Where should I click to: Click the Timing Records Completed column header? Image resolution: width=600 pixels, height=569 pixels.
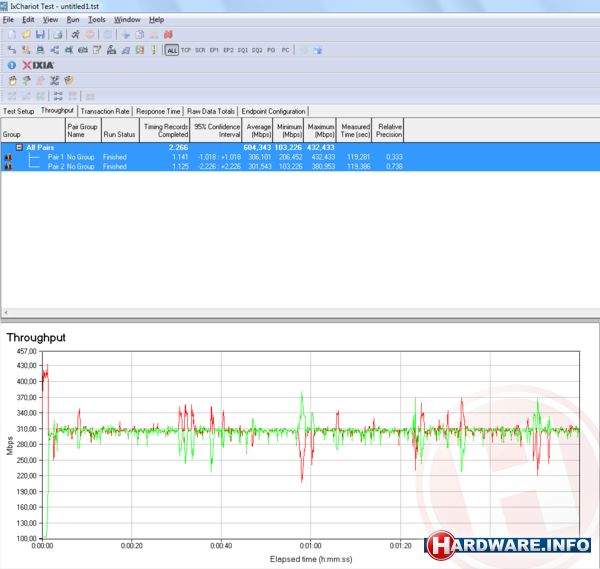[165, 130]
